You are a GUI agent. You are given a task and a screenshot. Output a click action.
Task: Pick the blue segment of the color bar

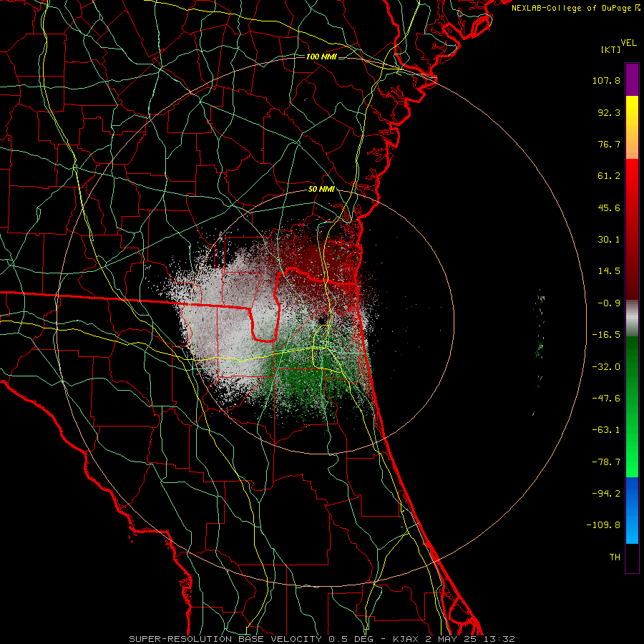(x=632, y=510)
